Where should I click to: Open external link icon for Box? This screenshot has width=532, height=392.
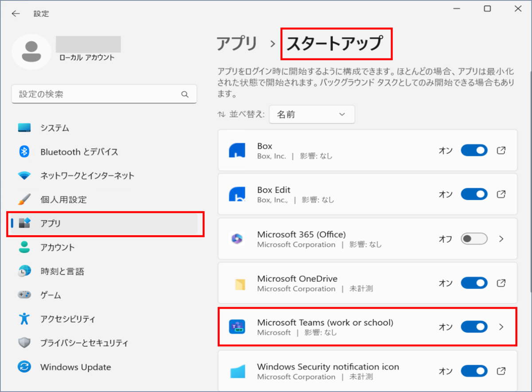point(501,151)
